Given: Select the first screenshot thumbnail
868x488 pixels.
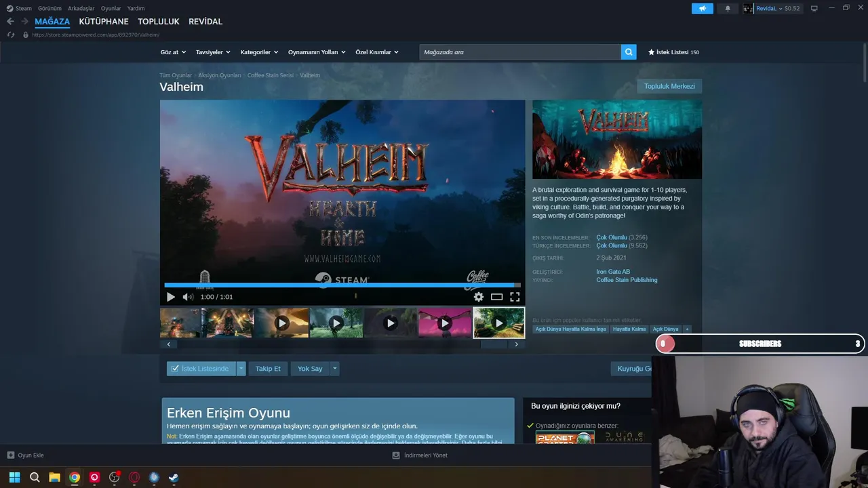Looking at the screenshot, I should [x=180, y=323].
